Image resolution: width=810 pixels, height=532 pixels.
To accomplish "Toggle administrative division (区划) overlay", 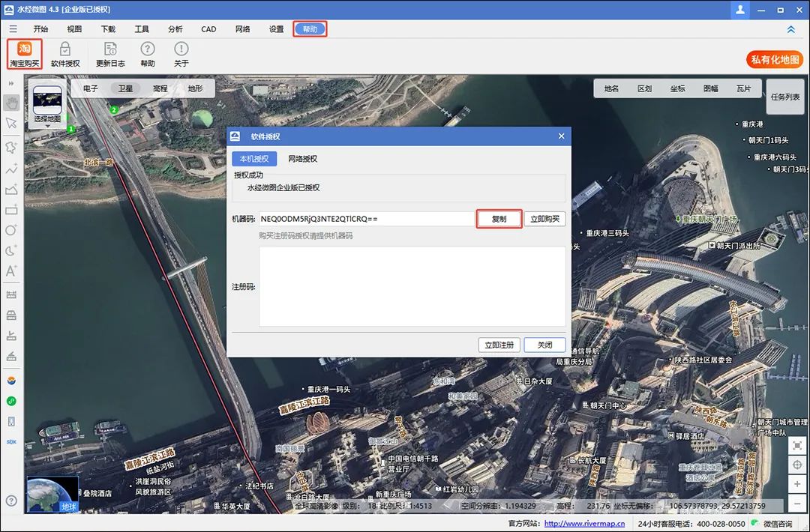I will click(x=645, y=88).
